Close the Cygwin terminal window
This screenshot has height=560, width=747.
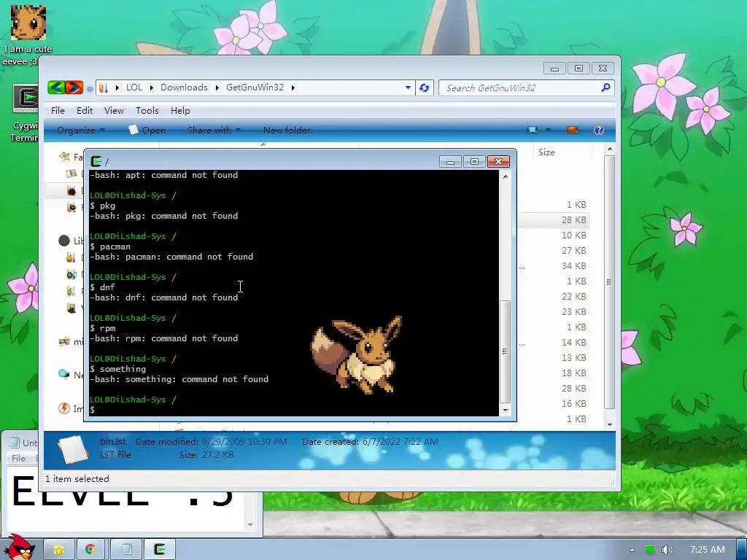click(x=498, y=162)
